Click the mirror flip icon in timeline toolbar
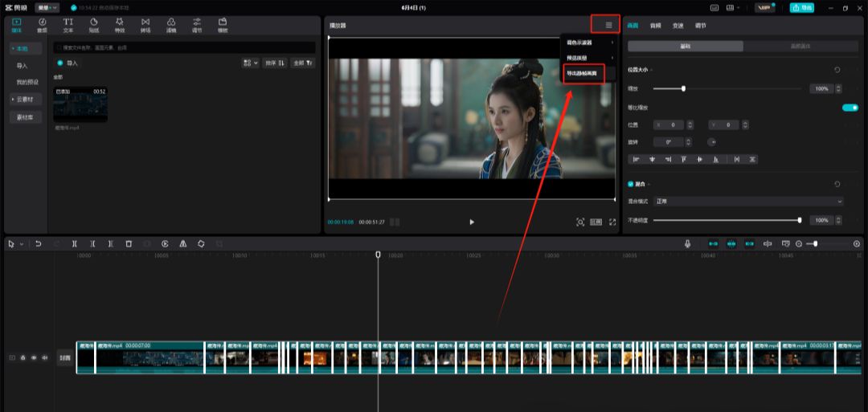 [183, 244]
